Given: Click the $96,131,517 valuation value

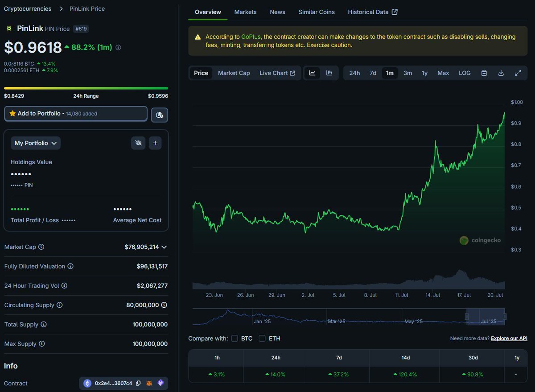Looking at the screenshot, I should 152,266.
